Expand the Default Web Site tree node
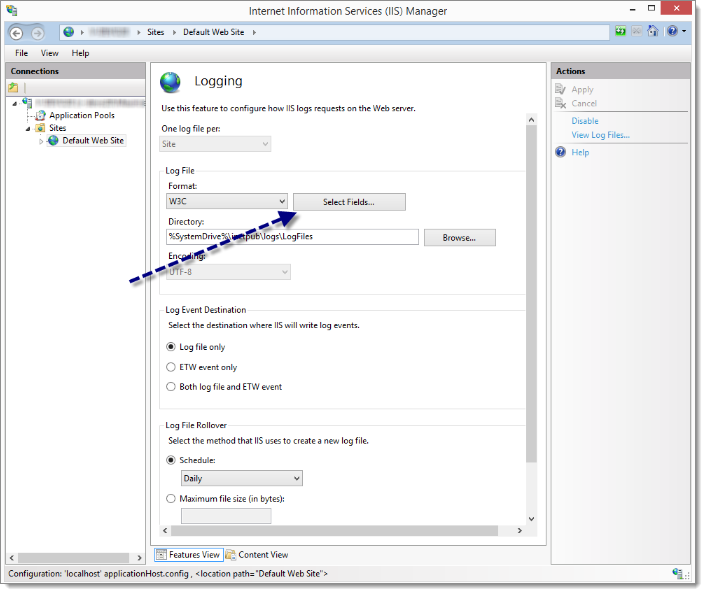Screen dimensions: 706x594 click(41, 141)
